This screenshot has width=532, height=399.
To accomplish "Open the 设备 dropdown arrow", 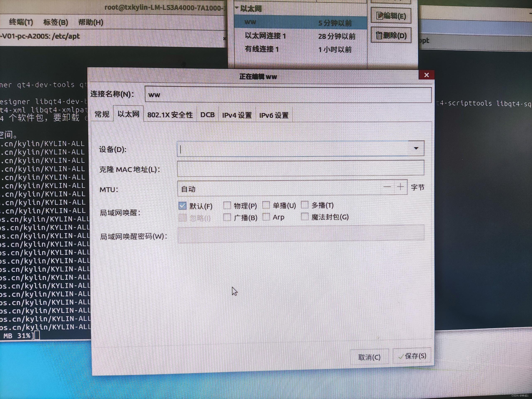I will (x=416, y=148).
